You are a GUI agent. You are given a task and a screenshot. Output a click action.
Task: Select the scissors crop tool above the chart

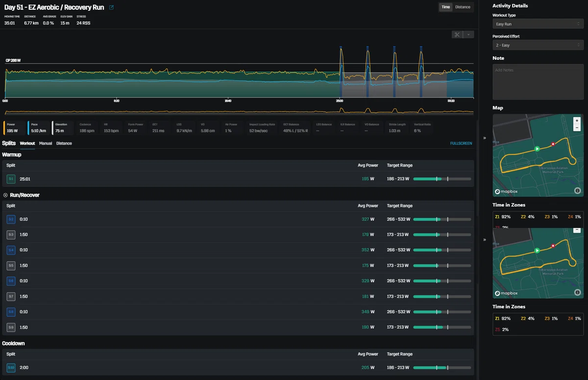click(x=457, y=34)
